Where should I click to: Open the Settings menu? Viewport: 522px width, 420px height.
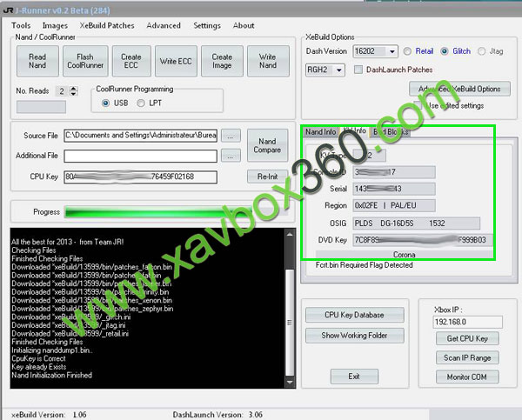[207, 25]
